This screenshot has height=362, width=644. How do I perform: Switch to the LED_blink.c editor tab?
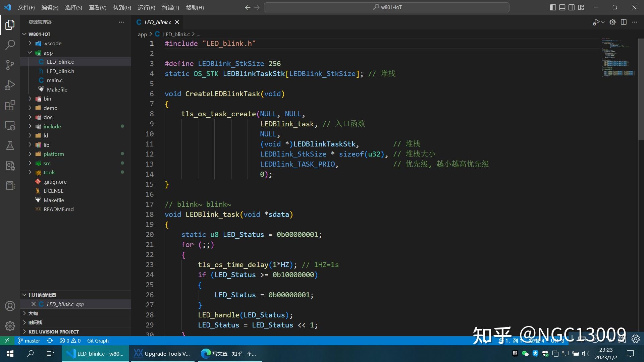coord(157,22)
